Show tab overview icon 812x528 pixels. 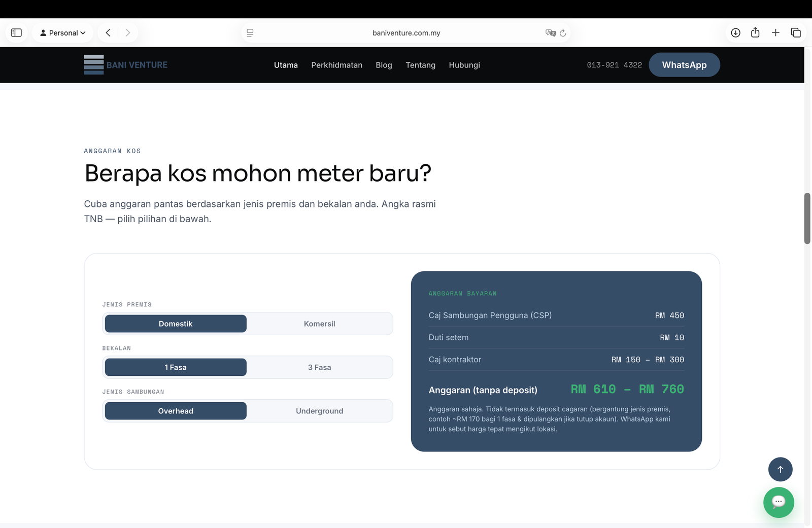[796, 32]
